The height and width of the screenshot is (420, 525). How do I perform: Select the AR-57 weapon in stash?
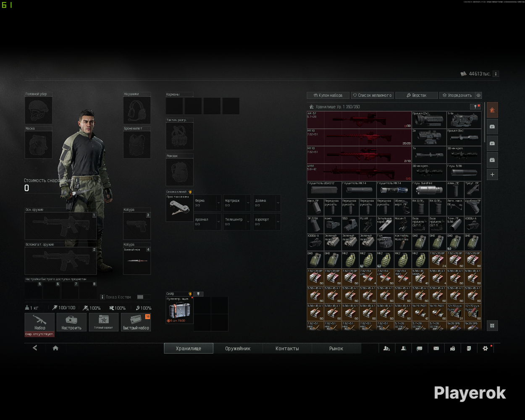[359, 120]
